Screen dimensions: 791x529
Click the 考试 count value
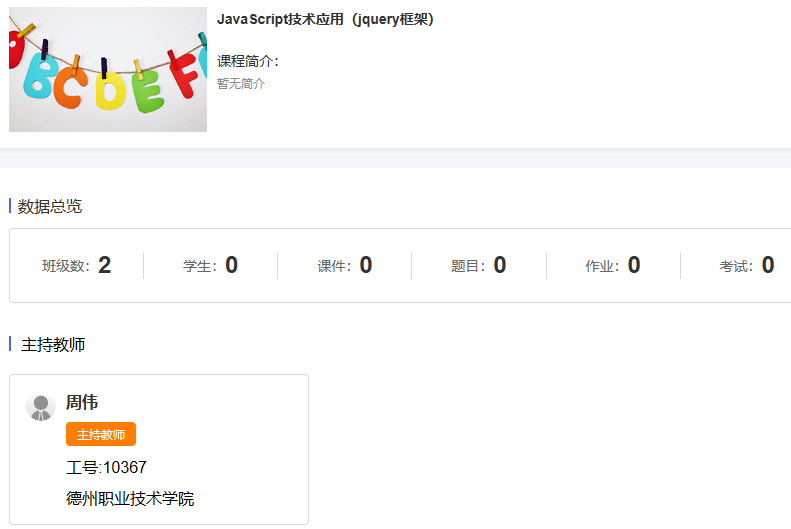(768, 265)
